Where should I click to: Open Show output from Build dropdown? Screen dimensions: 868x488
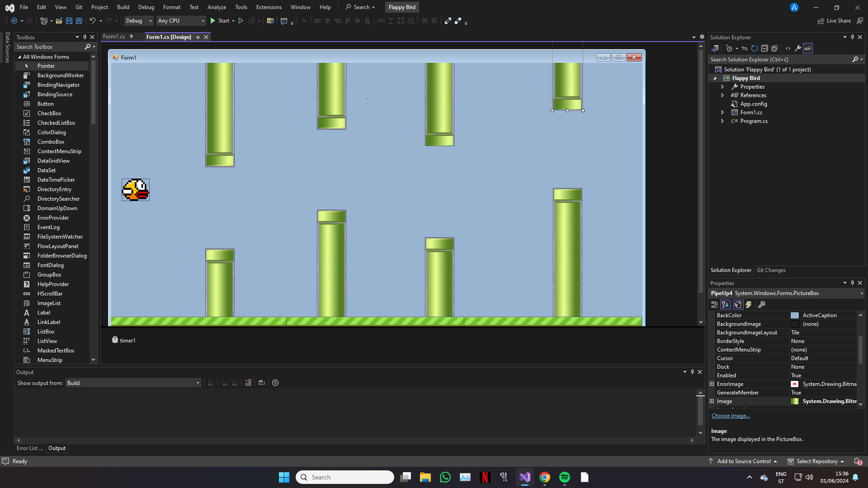tap(133, 383)
